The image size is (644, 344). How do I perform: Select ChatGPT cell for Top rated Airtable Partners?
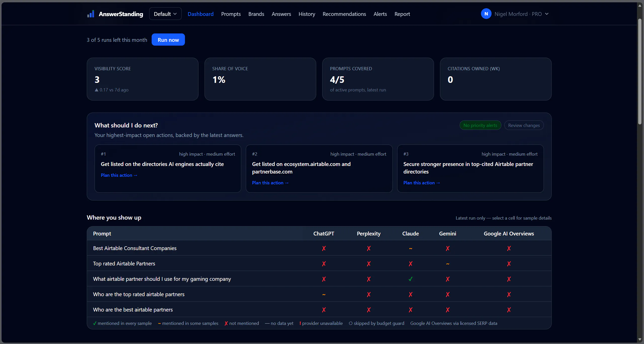pos(324,264)
